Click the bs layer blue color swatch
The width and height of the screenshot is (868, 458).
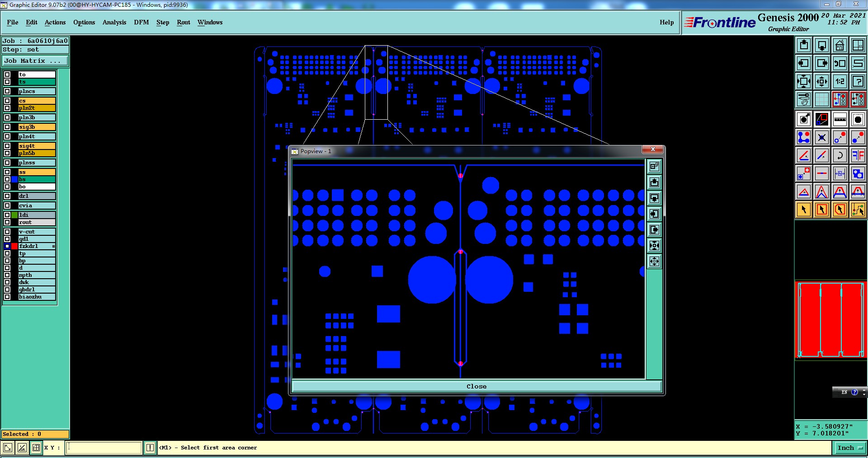click(14, 179)
